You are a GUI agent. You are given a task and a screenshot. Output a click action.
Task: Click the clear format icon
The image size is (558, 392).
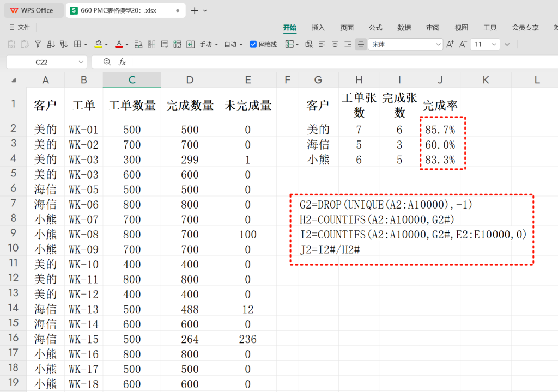coord(309,45)
